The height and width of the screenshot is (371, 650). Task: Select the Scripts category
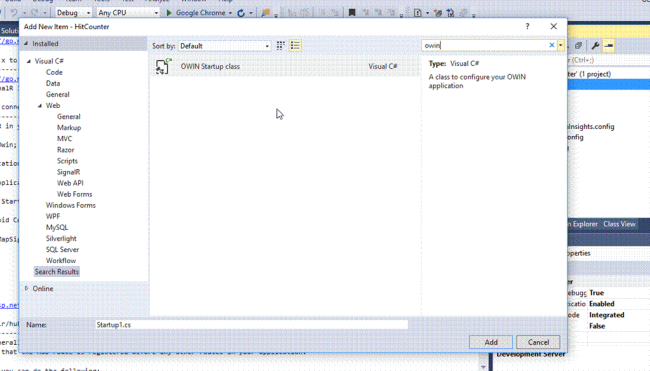pyautogui.click(x=67, y=161)
